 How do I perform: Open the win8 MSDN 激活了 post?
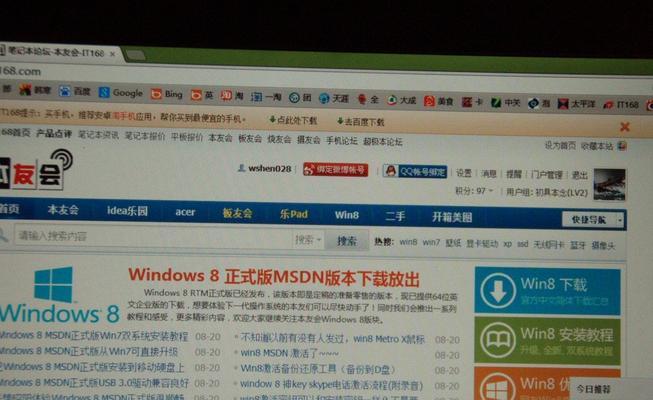click(290, 353)
